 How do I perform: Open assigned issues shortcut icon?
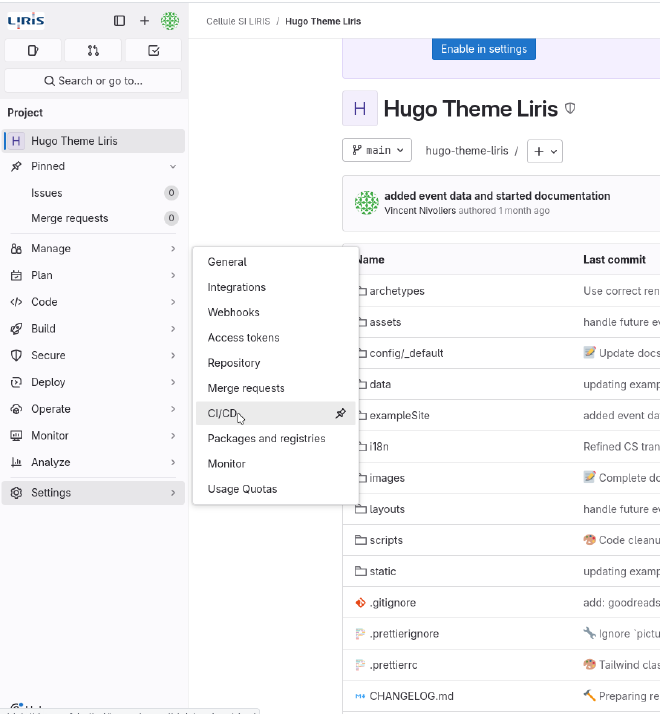click(x=33, y=50)
